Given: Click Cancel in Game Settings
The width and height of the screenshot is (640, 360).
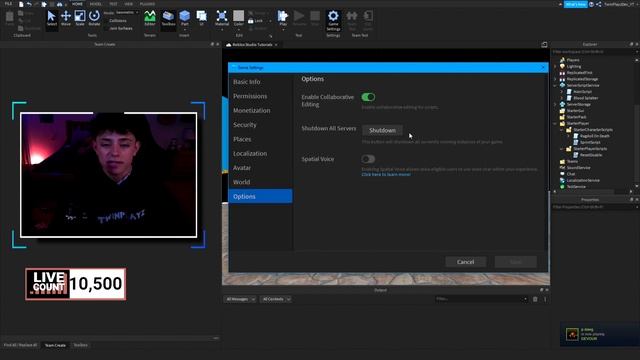Looking at the screenshot, I should click(x=465, y=262).
